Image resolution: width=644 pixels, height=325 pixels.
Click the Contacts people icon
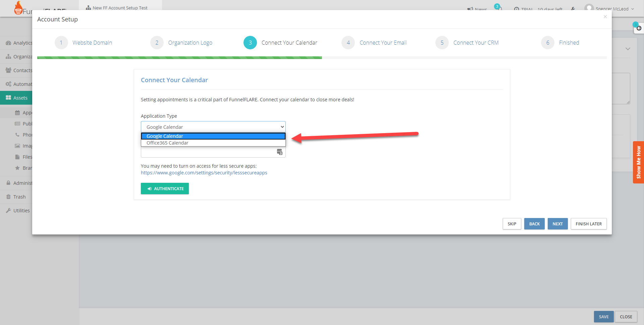(8, 70)
